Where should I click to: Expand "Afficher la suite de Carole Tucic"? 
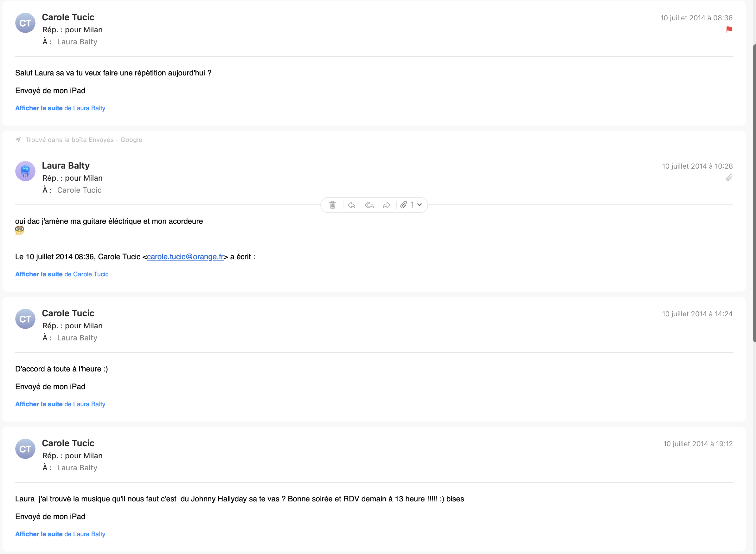62,274
